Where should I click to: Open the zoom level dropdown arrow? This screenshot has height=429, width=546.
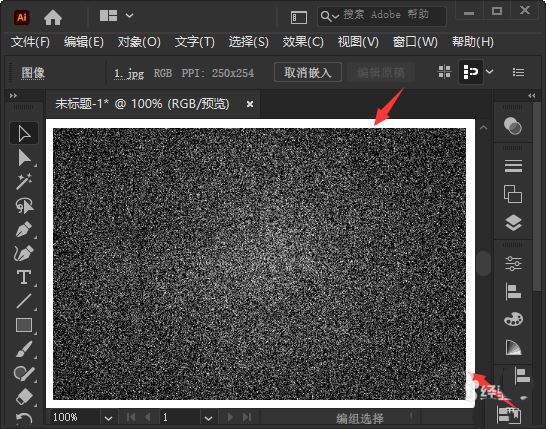[108, 418]
